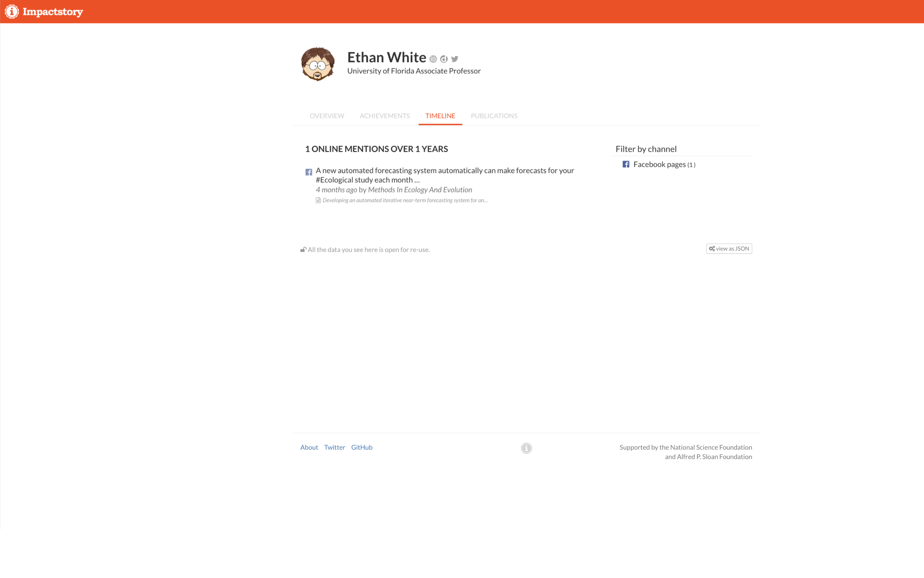Click the document icon beside paper title
Screen dimensions: 924x578
pyautogui.click(x=318, y=200)
